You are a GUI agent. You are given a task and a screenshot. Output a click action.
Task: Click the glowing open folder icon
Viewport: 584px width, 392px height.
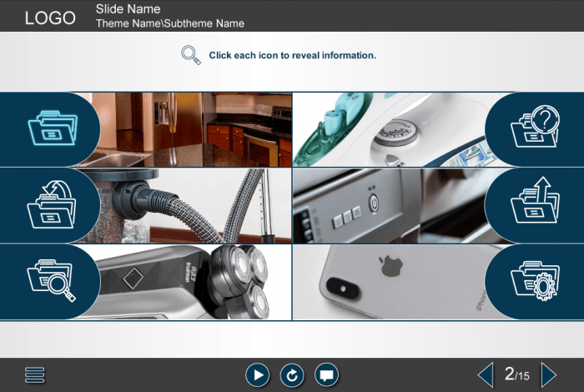pyautogui.click(x=53, y=128)
